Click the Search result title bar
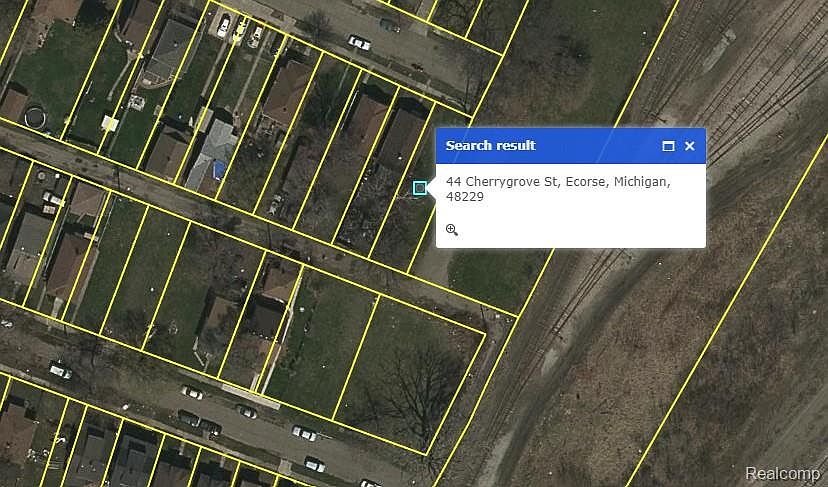Screen dimensions: 828x487 570,146
